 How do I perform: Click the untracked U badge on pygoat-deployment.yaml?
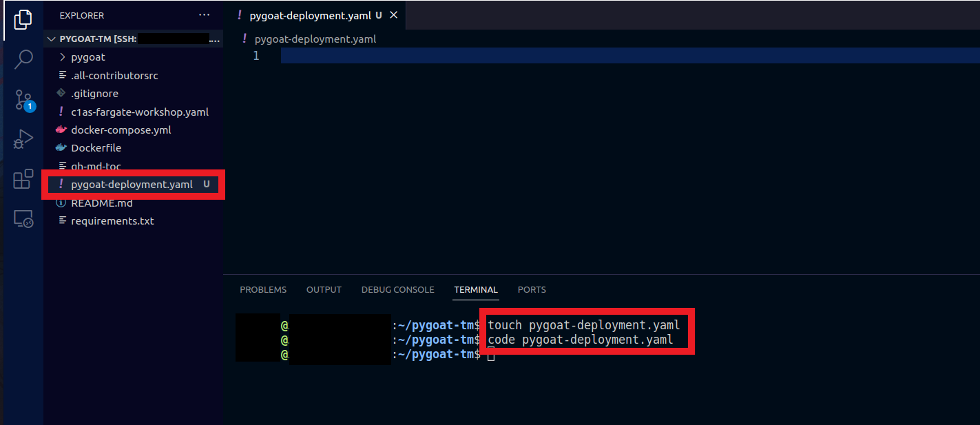(207, 184)
